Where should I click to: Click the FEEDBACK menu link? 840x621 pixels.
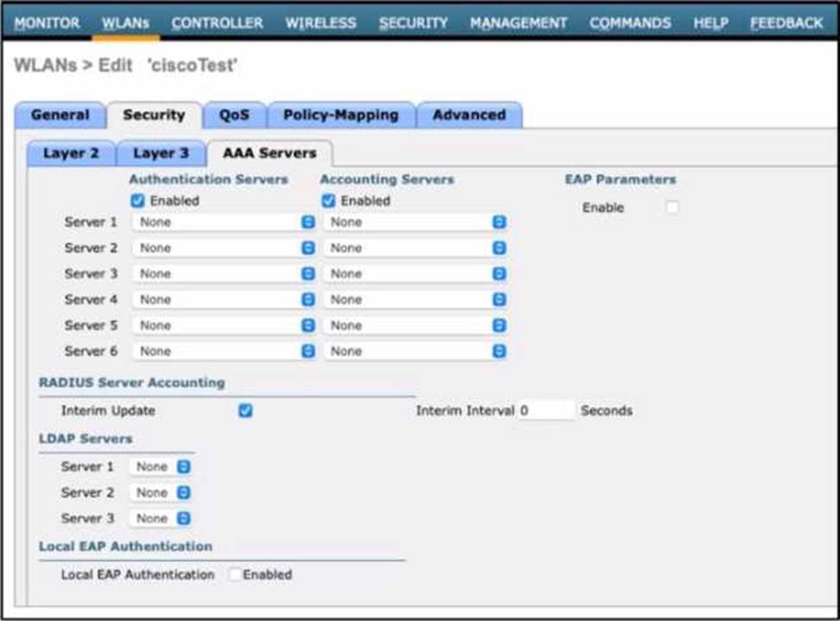pos(787,23)
